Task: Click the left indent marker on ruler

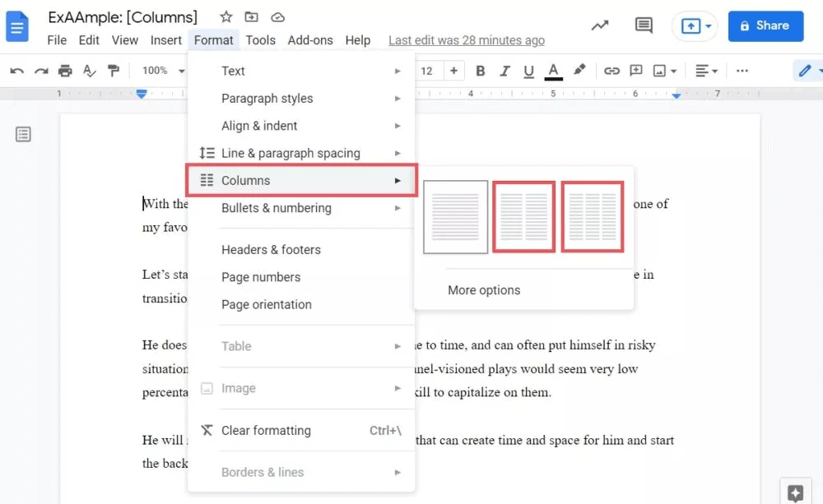Action: tap(142, 94)
